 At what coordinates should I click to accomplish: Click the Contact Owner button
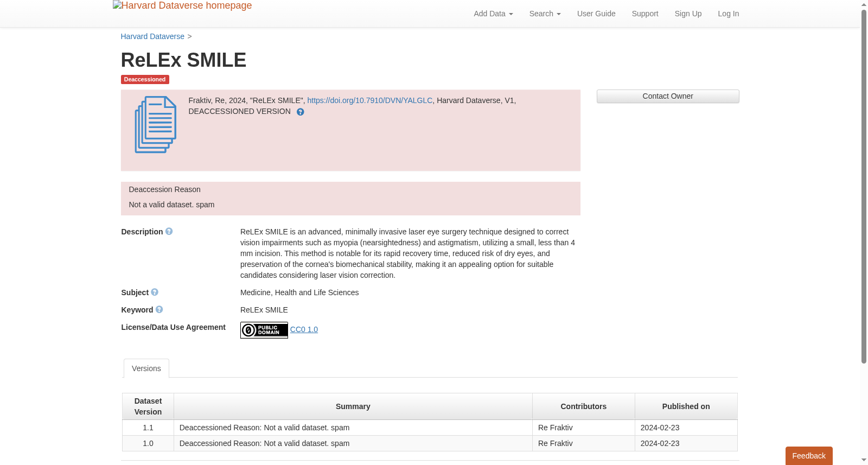668,96
